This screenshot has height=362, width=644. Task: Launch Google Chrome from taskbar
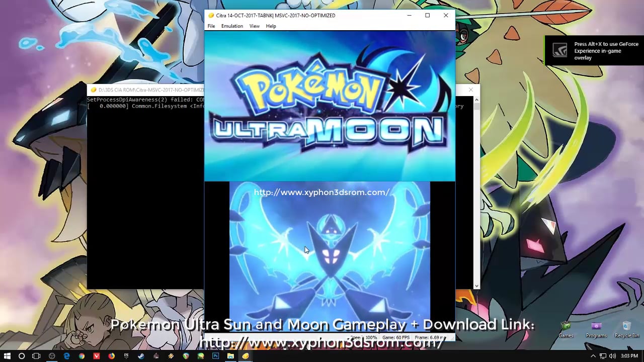coord(82,356)
